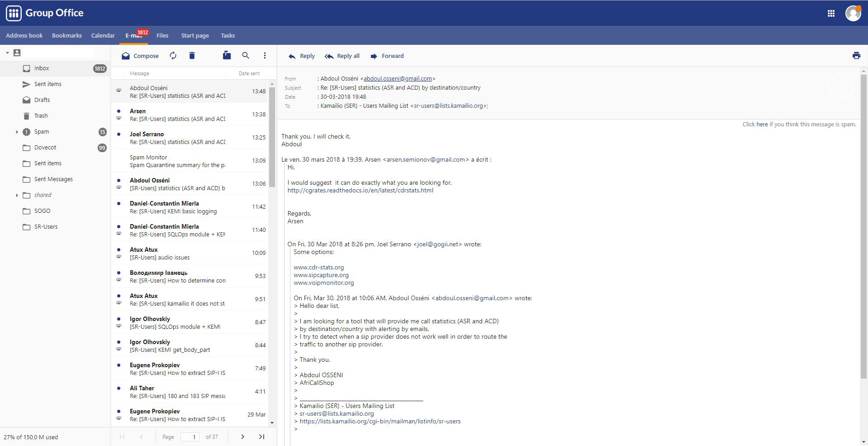
Task: Click the account contact icon
Action: pyautogui.click(x=17, y=53)
